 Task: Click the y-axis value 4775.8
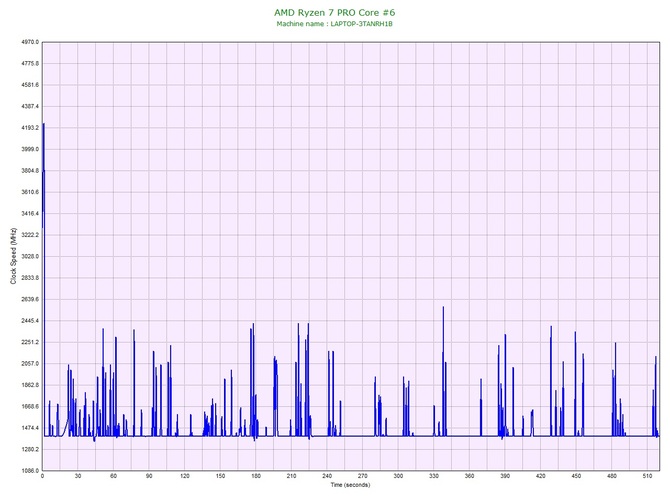coord(30,64)
